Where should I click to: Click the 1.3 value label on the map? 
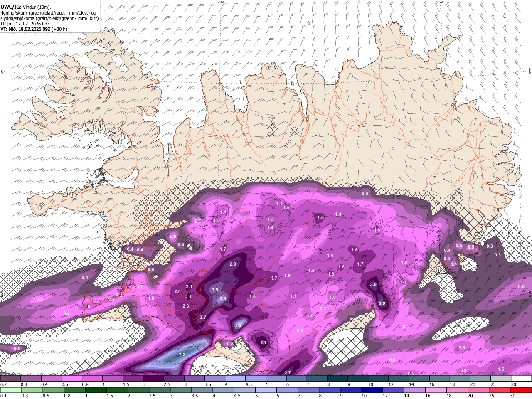click(280, 203)
